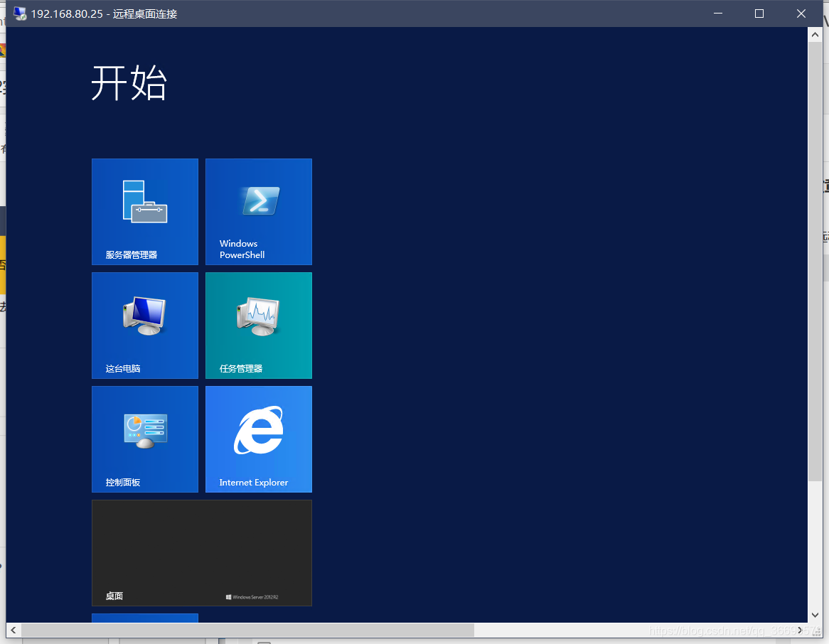Click the horizontal scrollbar thumb
This screenshot has height=644, width=829.
pyautogui.click(x=247, y=630)
